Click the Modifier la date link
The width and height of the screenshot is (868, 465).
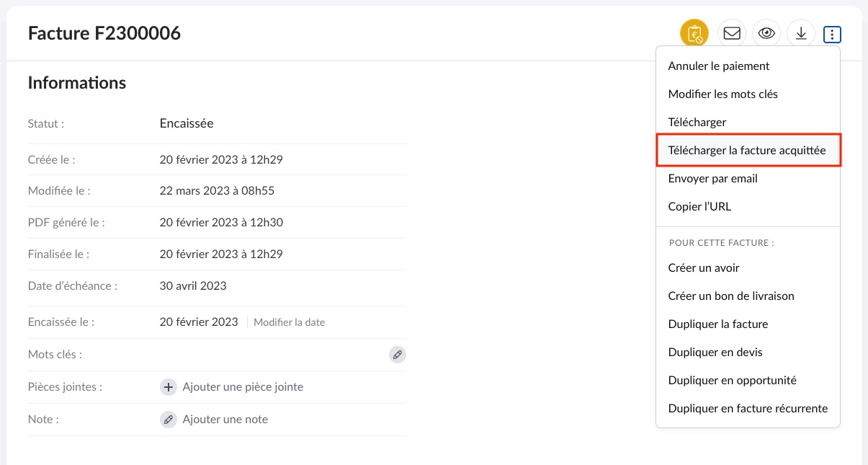click(289, 322)
